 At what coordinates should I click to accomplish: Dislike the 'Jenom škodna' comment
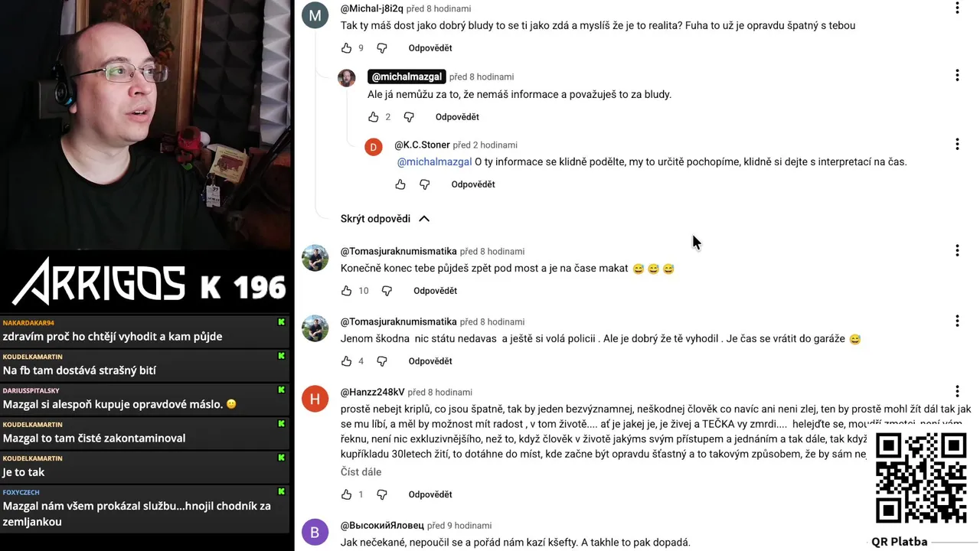[x=382, y=361]
